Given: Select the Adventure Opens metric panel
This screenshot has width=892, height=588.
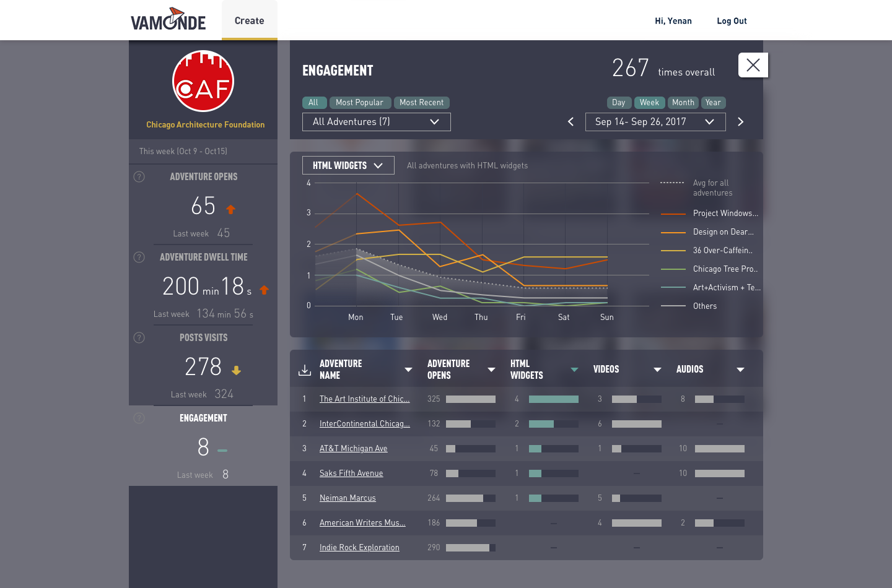Looking at the screenshot, I should (x=203, y=204).
